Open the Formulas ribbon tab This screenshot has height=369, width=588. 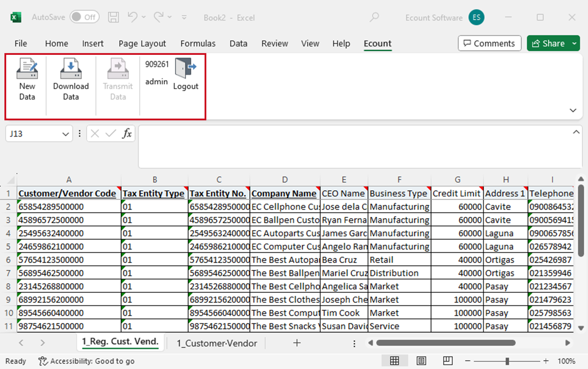pos(198,43)
